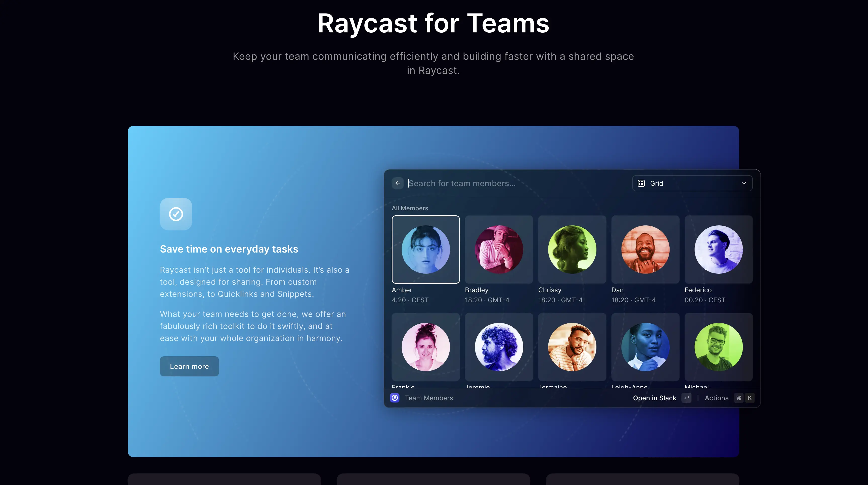Click the blue checkmark feature icon
The image size is (868, 485).
(x=176, y=214)
